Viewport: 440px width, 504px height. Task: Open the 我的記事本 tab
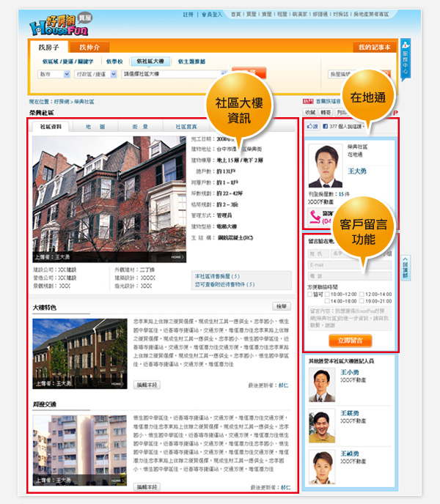coord(375,47)
